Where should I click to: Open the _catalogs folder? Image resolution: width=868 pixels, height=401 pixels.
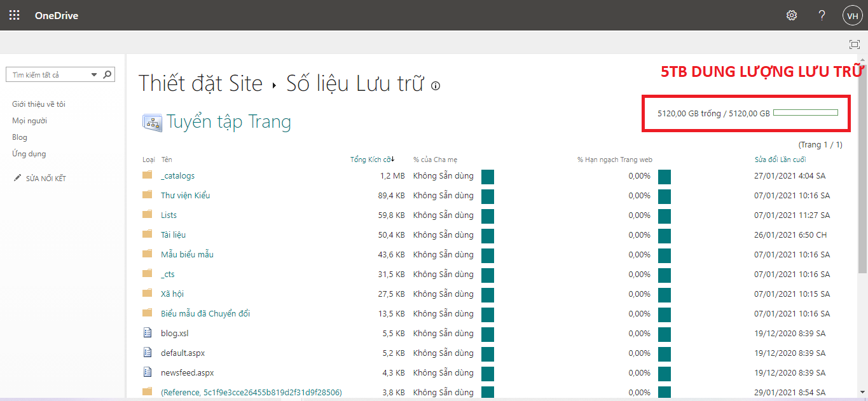click(177, 175)
